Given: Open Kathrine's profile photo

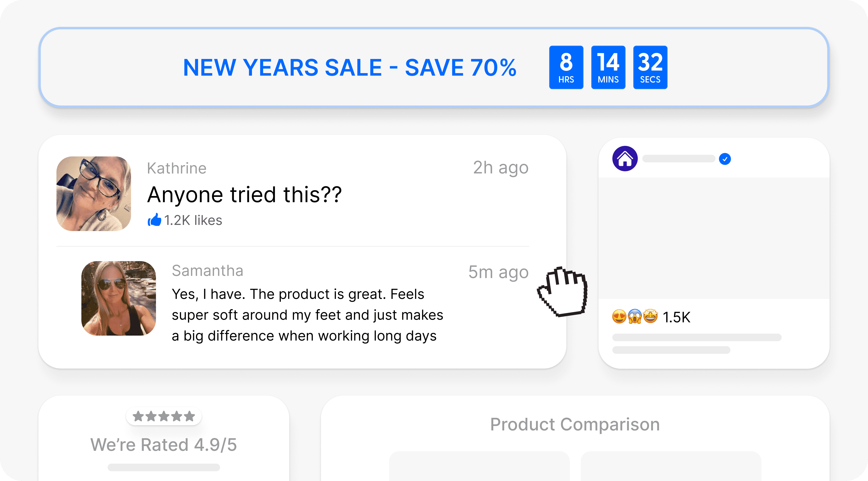Looking at the screenshot, I should click(94, 193).
